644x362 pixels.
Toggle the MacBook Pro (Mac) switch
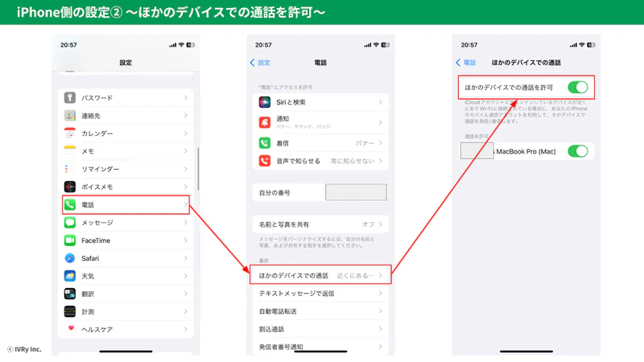578,151
